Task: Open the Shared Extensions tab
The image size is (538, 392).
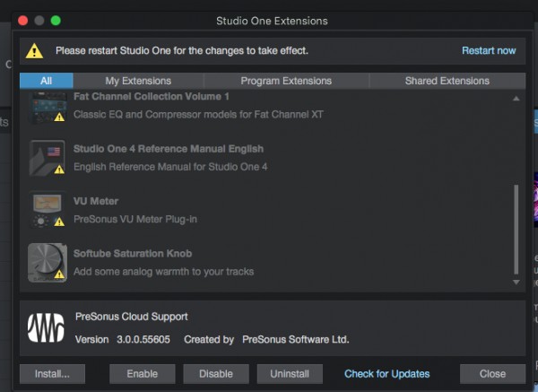Action: [x=447, y=81]
